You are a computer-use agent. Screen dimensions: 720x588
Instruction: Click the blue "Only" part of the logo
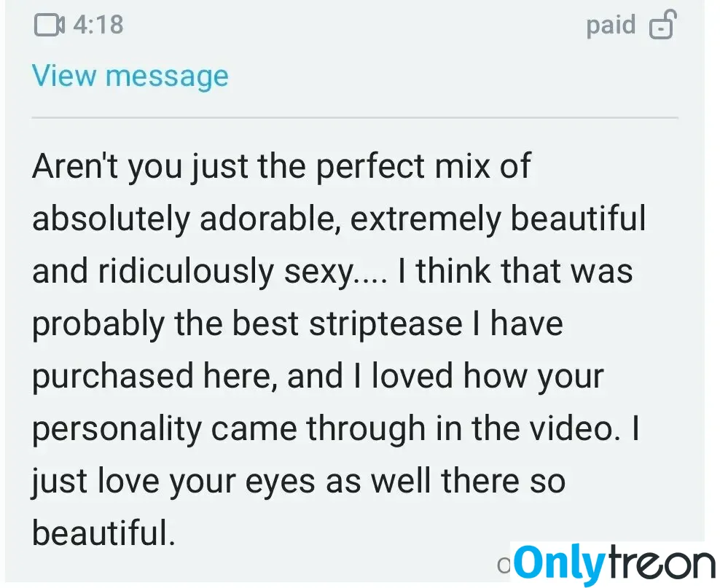(557, 564)
